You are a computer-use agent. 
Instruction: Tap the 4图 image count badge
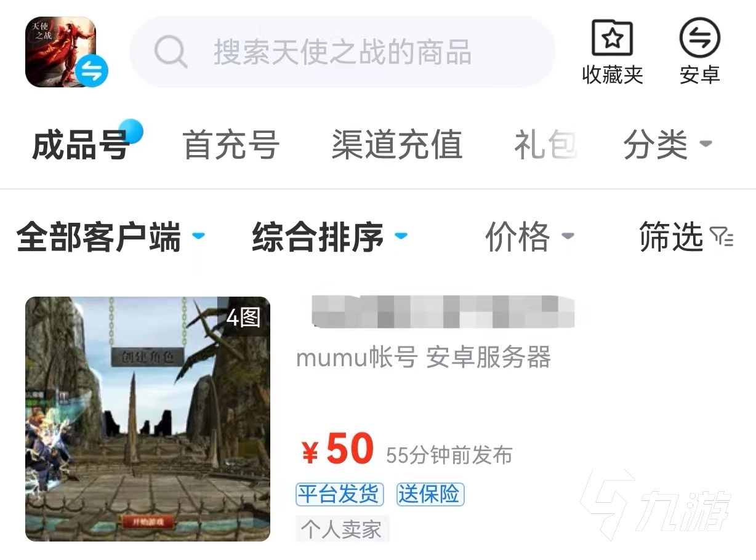tap(244, 318)
